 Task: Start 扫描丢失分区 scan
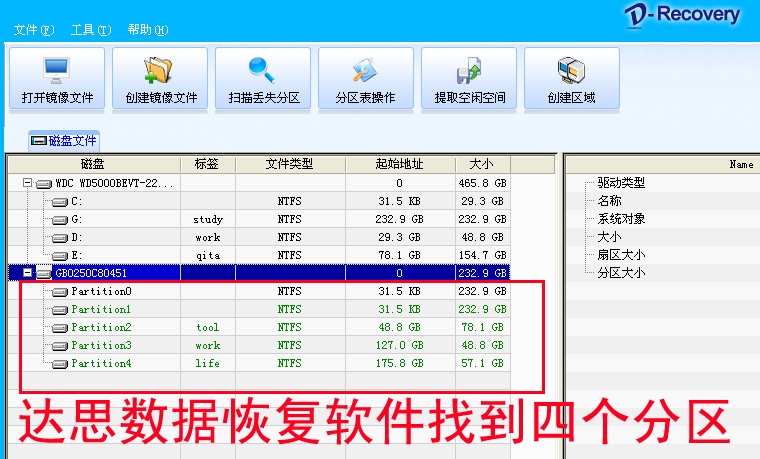[x=263, y=79]
